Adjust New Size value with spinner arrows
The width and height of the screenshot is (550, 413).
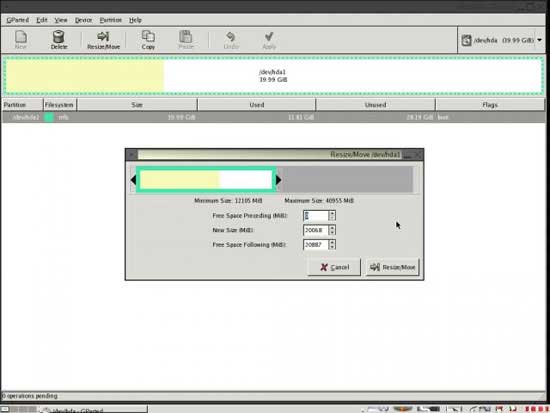[332, 230]
